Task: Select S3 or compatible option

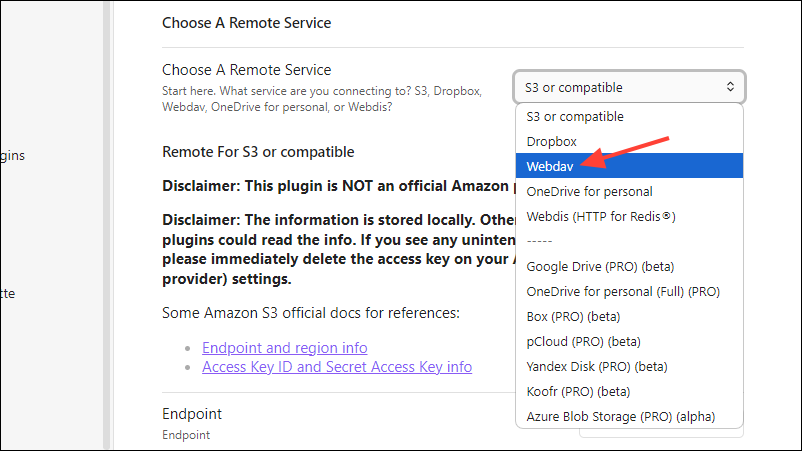Action: [574, 116]
